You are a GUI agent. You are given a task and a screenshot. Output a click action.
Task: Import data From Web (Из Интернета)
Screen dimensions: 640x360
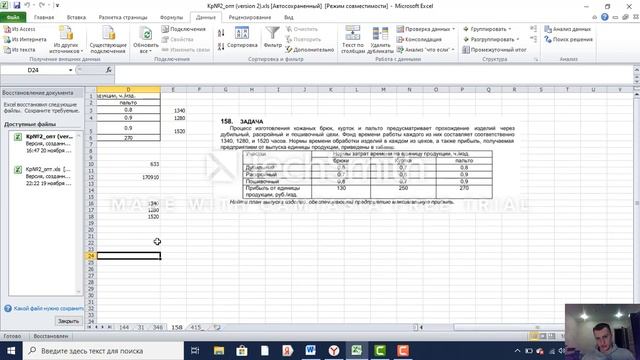pyautogui.click(x=24, y=40)
